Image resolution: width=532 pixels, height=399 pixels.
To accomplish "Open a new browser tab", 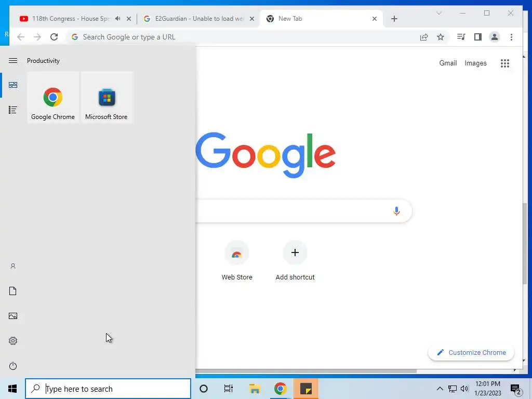I will 394,19.
